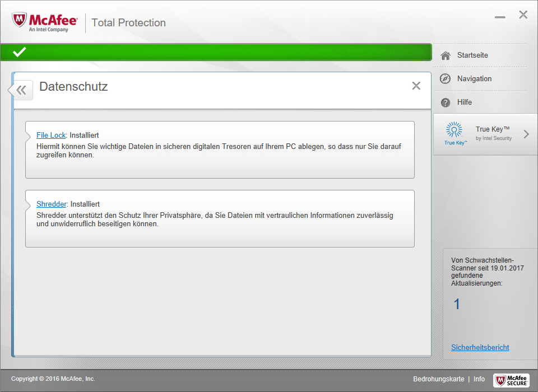Click the green status checkmark icon
The height and width of the screenshot is (392, 538).
point(20,52)
